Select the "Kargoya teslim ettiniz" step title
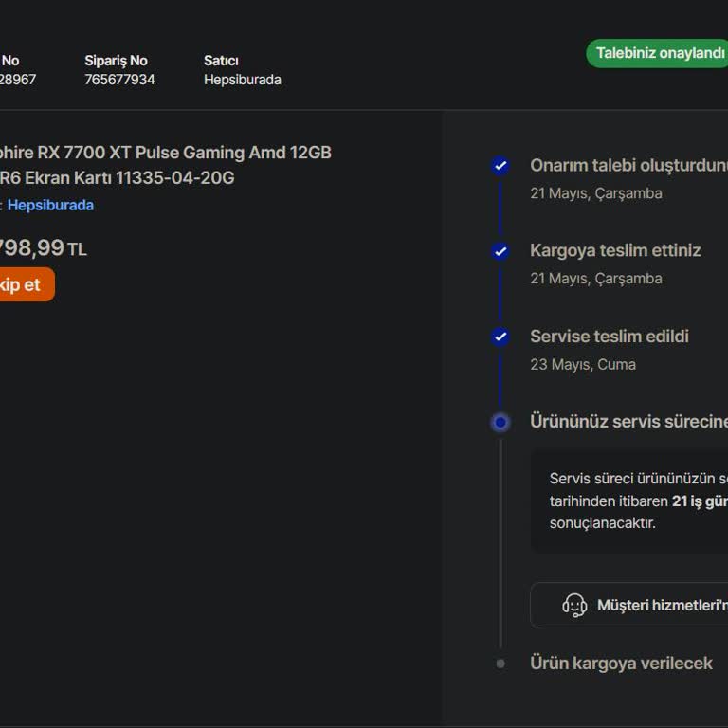This screenshot has width=728, height=728. [615, 251]
